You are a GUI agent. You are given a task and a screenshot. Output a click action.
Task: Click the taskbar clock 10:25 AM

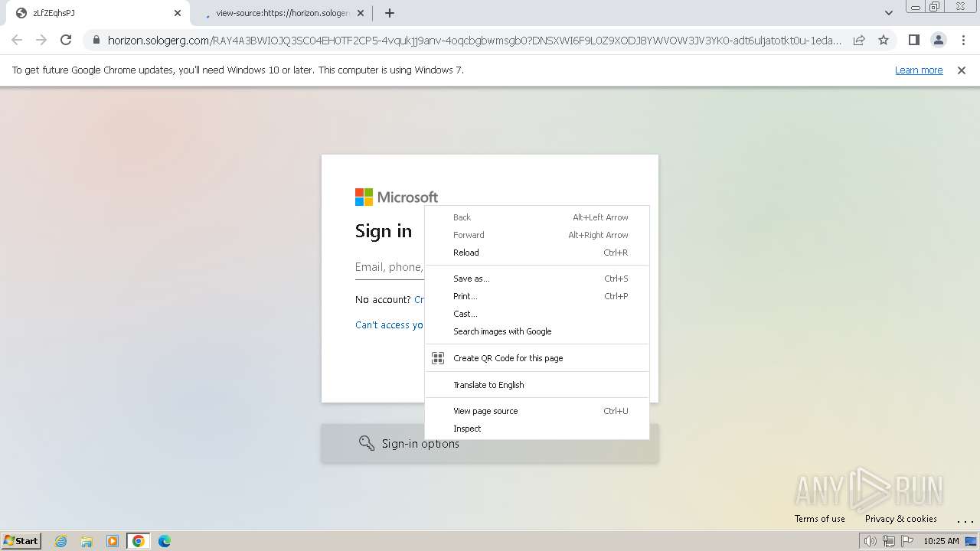pos(941,541)
